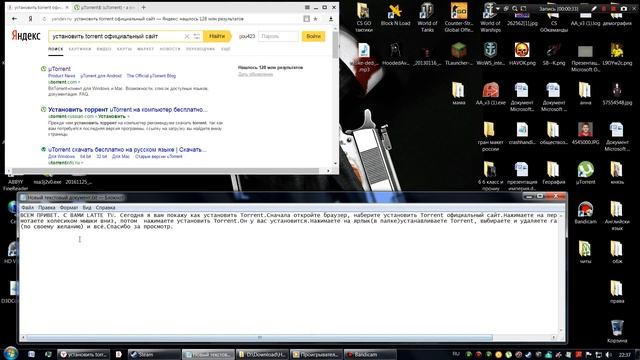This screenshot has width=640, height=360.
Task: Open Bandicam desktop shortcut
Action: (585, 212)
